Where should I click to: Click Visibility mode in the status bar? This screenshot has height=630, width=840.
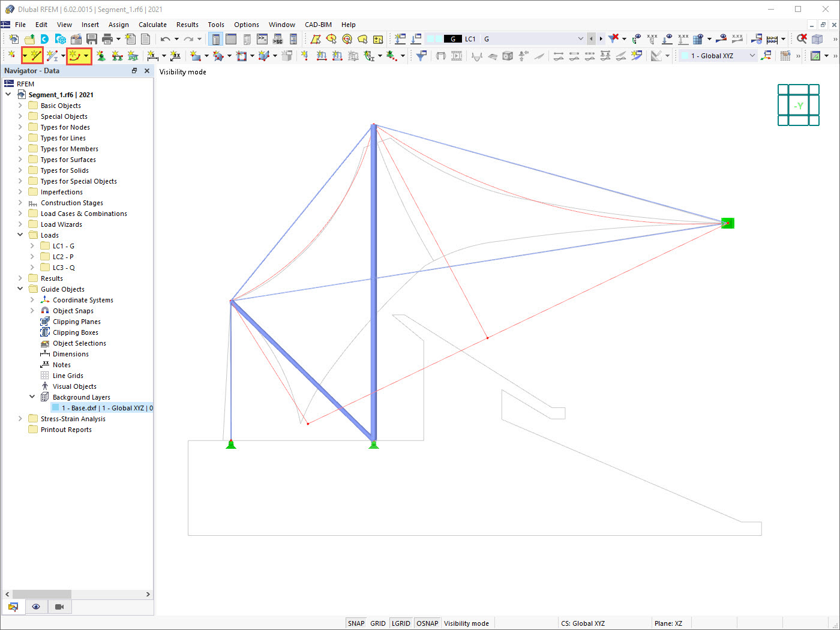coord(467,623)
